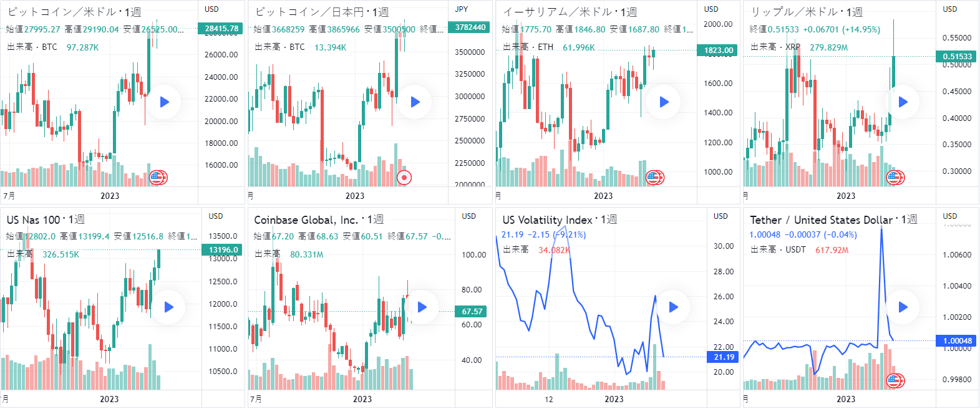Image resolution: width=980 pixels, height=409 pixels.
Task: Play the US Nas 100 chart
Action: (x=168, y=307)
